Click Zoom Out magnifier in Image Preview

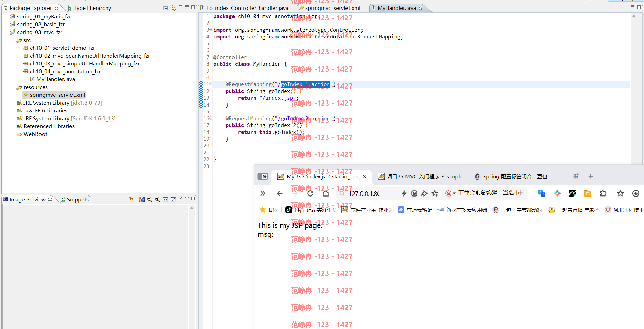tap(150, 199)
